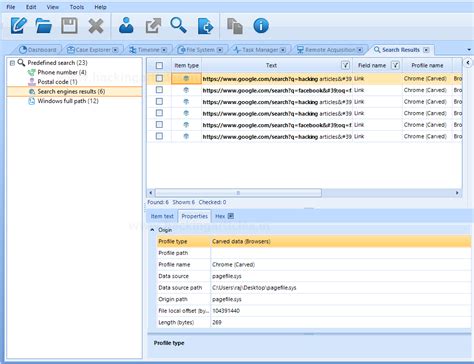Close the Search Results tab
The image size is (474, 364).
click(x=426, y=50)
